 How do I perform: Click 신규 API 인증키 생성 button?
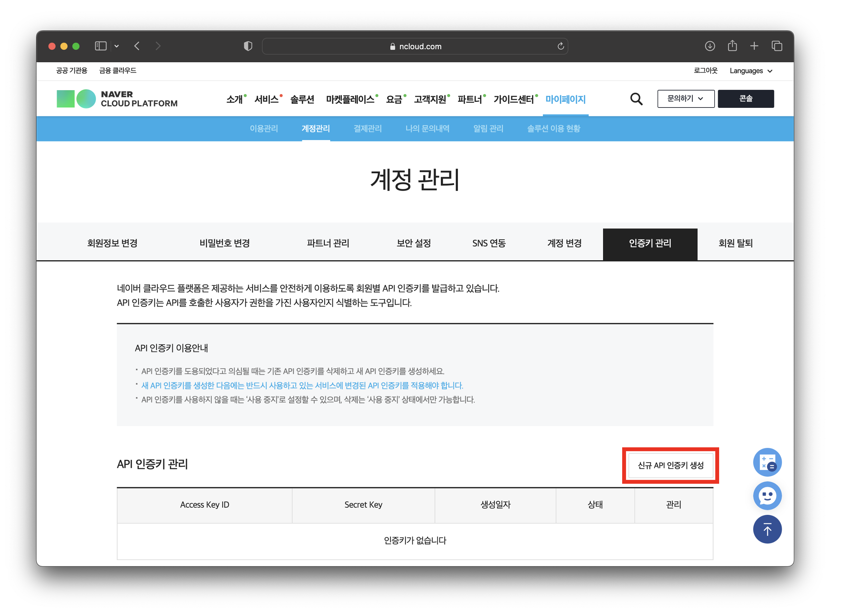point(670,465)
